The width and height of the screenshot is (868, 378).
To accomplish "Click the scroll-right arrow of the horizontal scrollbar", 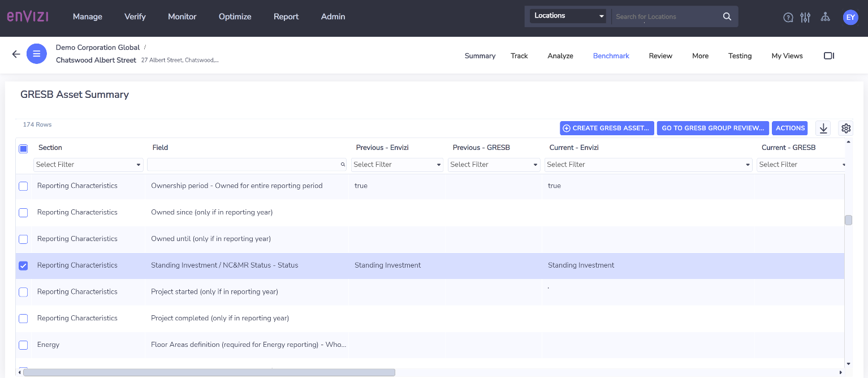I will point(841,372).
